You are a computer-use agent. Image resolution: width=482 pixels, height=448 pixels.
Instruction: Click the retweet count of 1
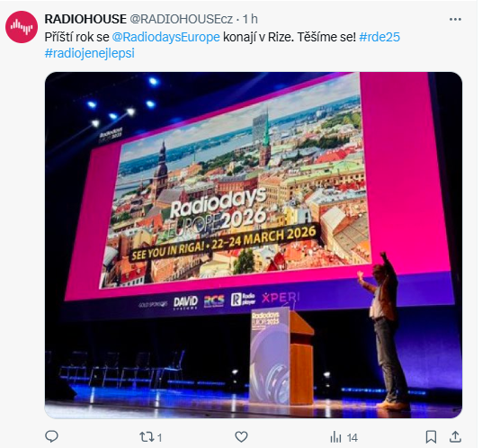point(159,437)
